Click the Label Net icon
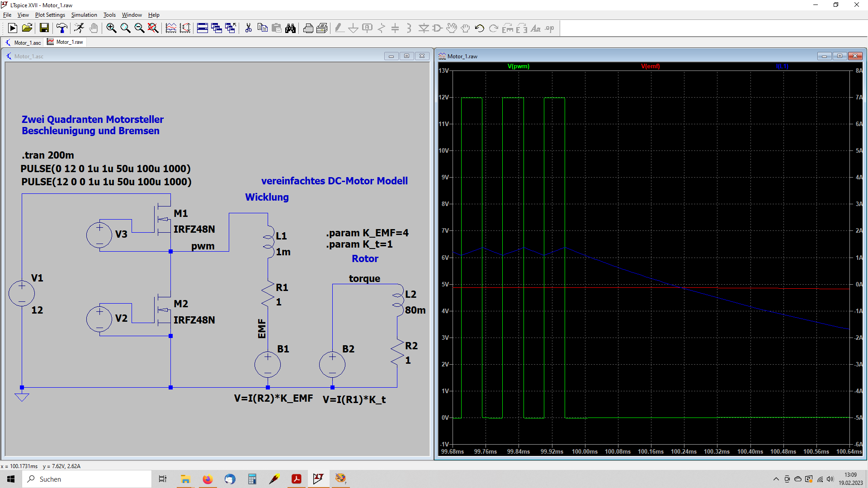The image size is (868, 488). coord(368,28)
